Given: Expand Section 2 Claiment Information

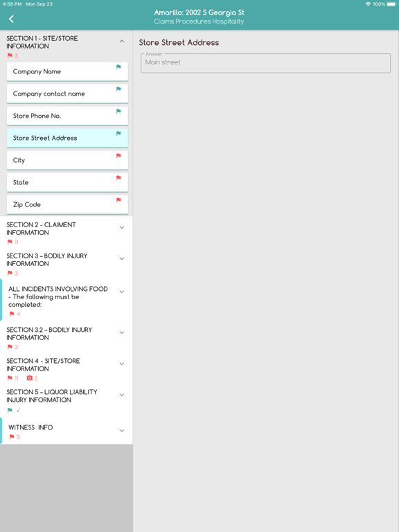Looking at the screenshot, I should click(x=121, y=228).
